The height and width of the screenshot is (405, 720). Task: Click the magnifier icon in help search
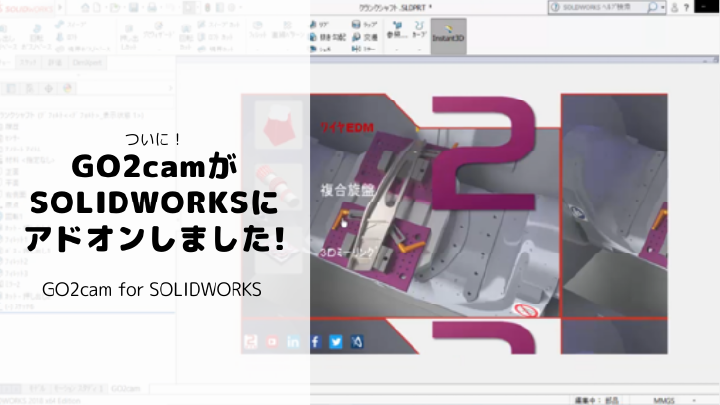(x=651, y=7)
